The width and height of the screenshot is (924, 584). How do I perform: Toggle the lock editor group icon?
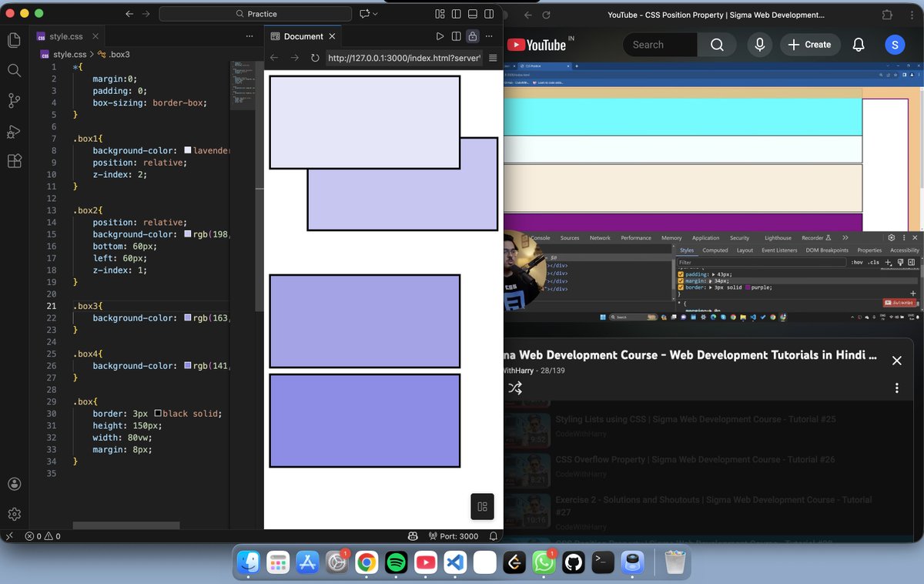[473, 36]
